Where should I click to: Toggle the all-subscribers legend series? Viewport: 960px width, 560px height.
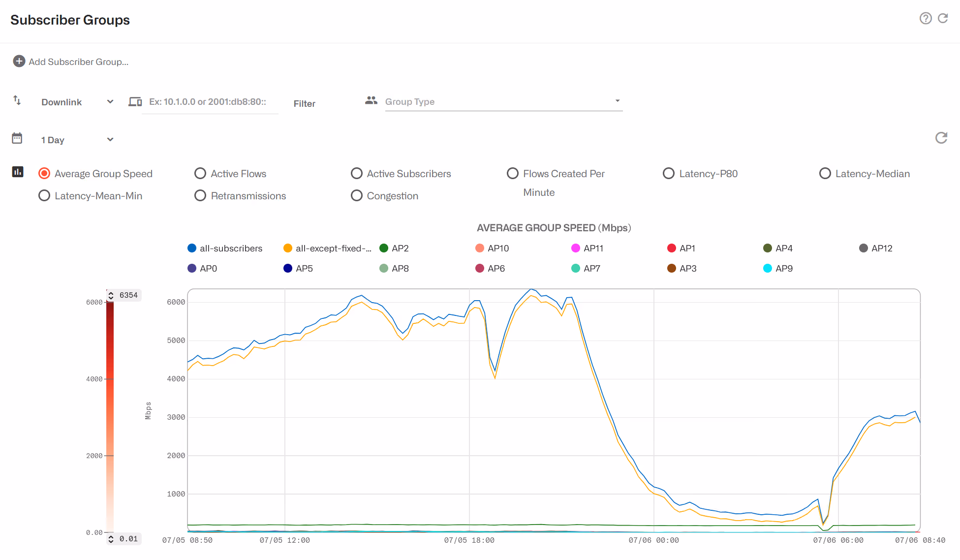pos(225,248)
